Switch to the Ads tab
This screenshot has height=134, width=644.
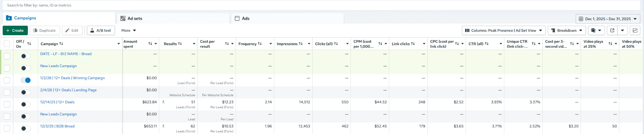click(x=287, y=18)
